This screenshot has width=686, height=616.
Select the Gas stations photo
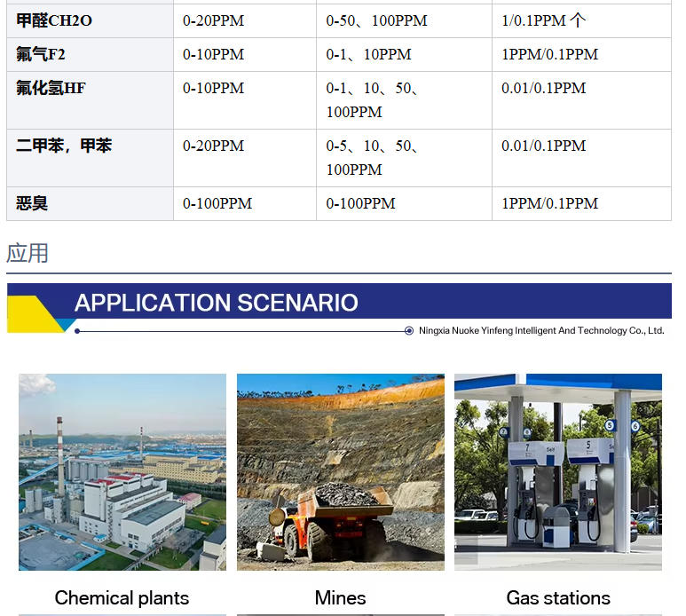(x=557, y=471)
